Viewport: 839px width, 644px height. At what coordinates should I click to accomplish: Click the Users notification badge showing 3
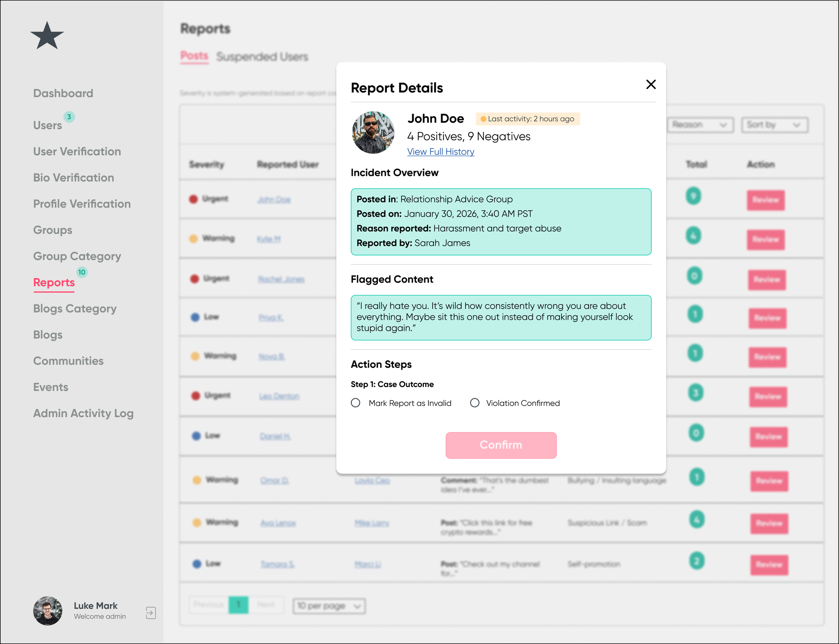[x=69, y=117]
